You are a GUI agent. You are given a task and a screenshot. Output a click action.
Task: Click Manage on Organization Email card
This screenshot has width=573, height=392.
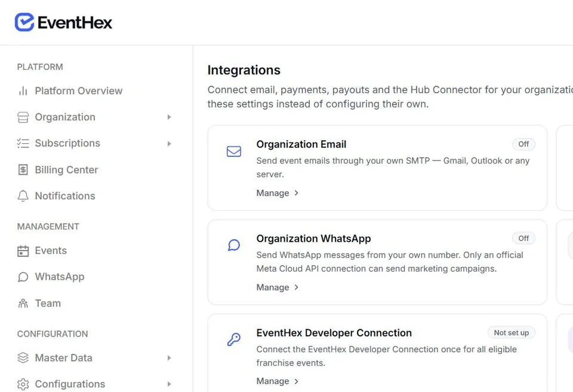pyautogui.click(x=273, y=193)
